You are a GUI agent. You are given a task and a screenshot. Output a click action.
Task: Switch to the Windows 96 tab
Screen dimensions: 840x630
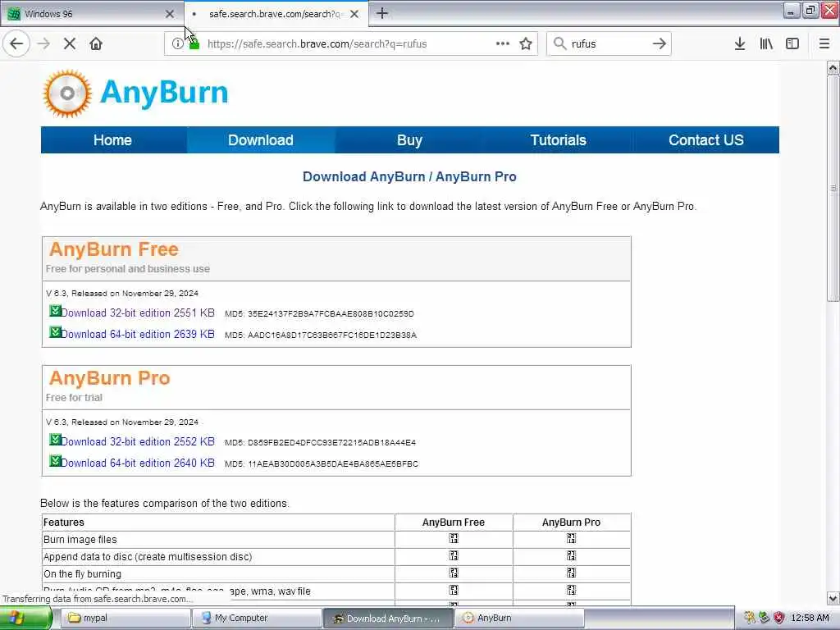[91, 14]
